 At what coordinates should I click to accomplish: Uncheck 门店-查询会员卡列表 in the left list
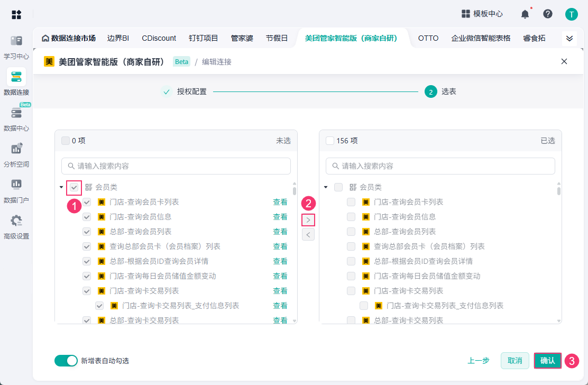(87, 202)
